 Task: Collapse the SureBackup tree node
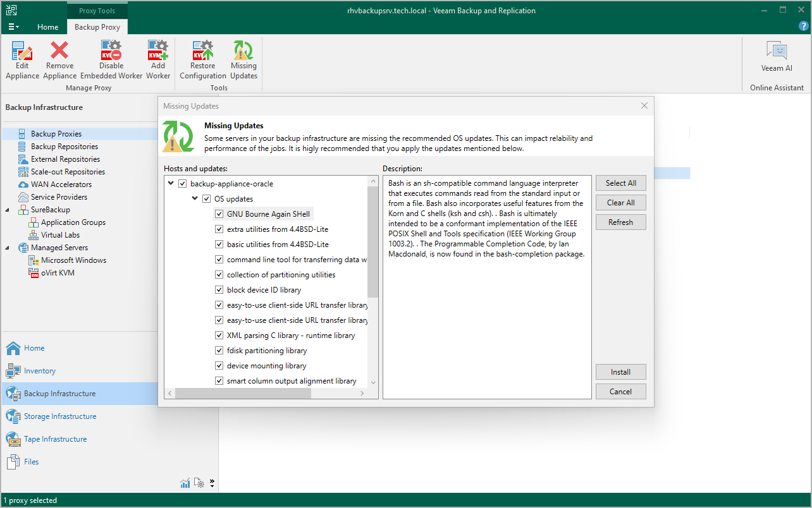coord(8,210)
